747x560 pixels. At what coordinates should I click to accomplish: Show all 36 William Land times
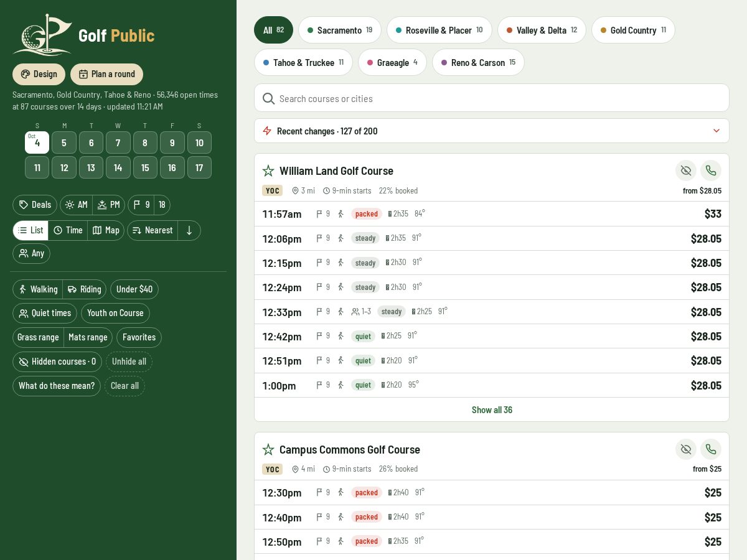(x=492, y=409)
